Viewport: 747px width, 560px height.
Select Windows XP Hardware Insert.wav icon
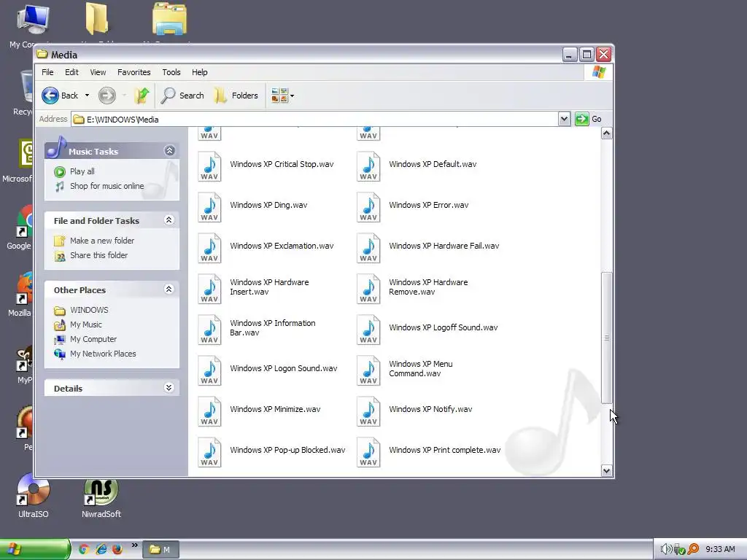tap(209, 289)
